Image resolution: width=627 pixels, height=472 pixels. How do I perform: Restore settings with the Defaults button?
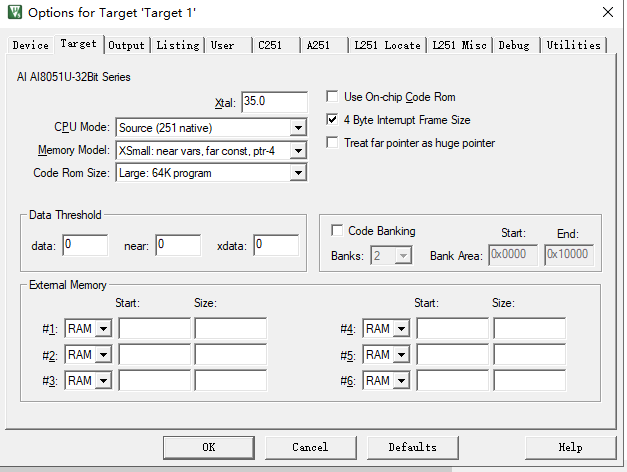(413, 447)
